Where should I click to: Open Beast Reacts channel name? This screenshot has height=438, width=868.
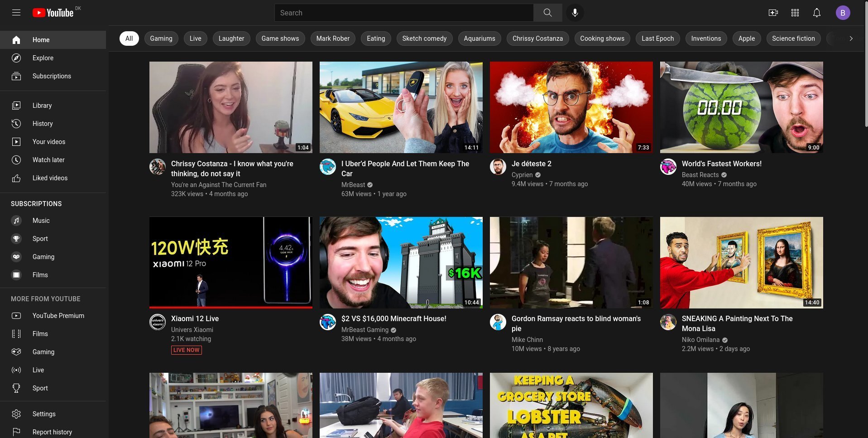click(x=700, y=175)
